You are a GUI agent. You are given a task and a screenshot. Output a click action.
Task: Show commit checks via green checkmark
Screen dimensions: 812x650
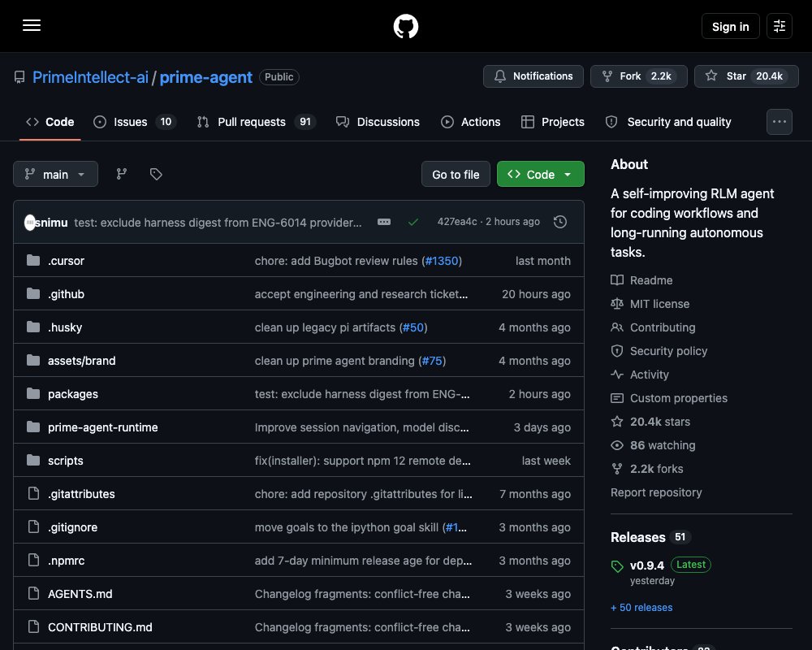pos(413,223)
